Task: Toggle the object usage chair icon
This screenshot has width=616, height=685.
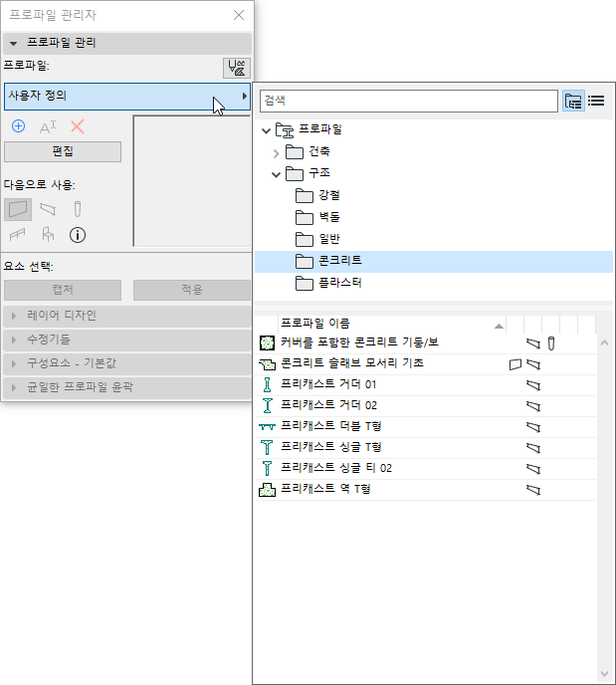Action: coord(48,235)
